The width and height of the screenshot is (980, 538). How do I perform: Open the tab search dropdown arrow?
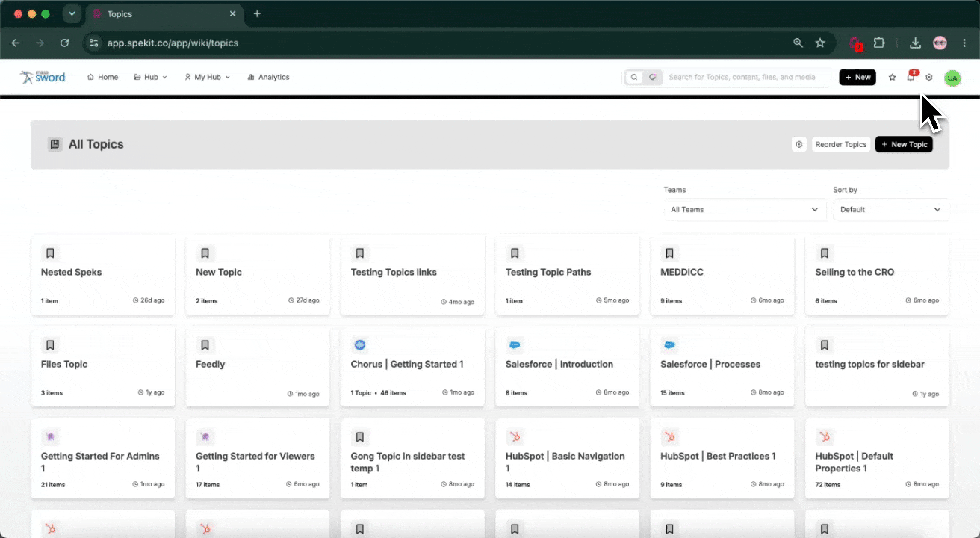click(x=72, y=13)
